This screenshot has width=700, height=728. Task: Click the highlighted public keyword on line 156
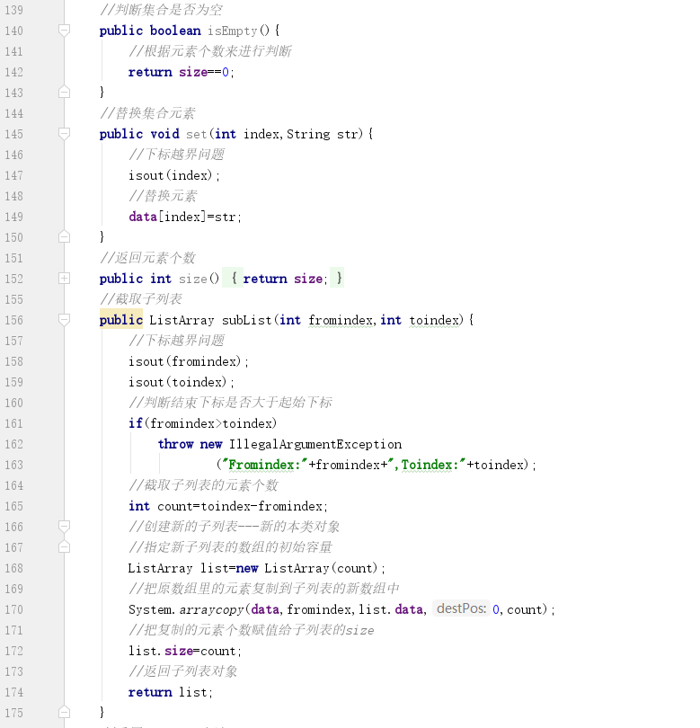click(x=121, y=320)
